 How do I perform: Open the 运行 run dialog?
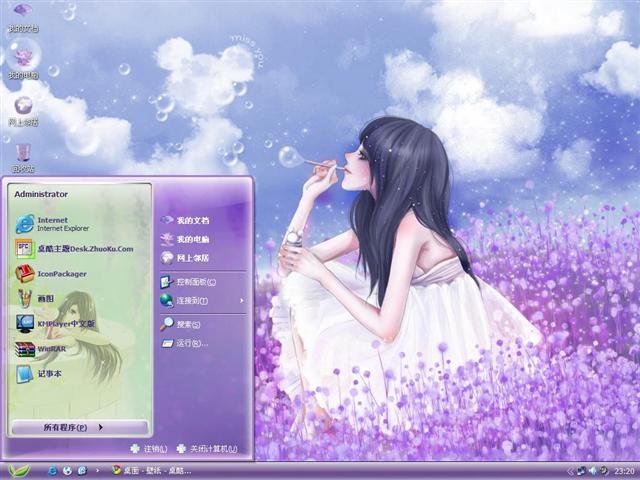pyautogui.click(x=184, y=343)
